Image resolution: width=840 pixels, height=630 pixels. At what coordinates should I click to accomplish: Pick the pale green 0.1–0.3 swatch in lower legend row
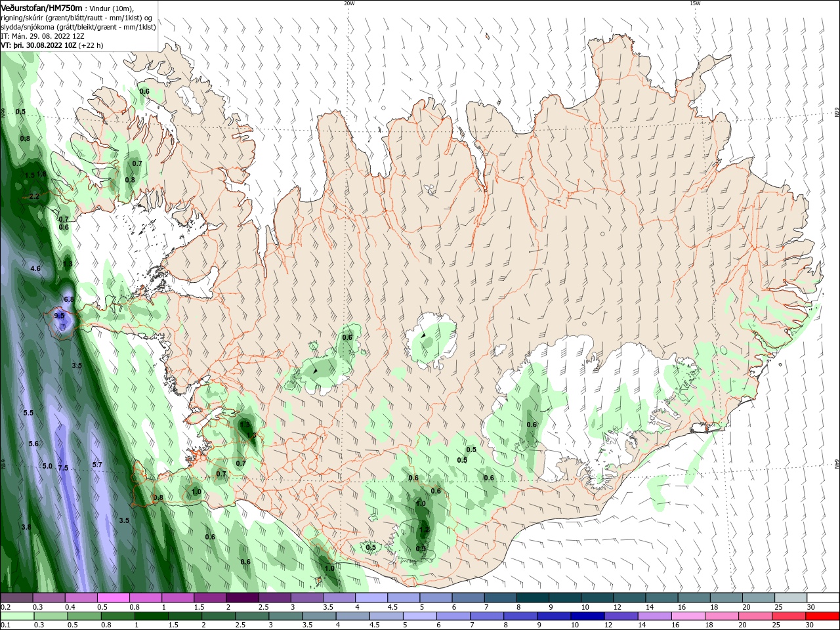click(x=16, y=616)
